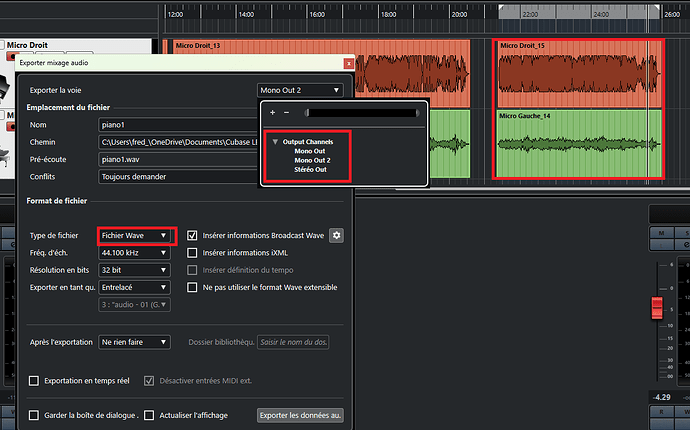Open Résolution en bits 32 bit dropdown
Image resolution: width=690 pixels, height=430 pixels.
pyautogui.click(x=134, y=270)
